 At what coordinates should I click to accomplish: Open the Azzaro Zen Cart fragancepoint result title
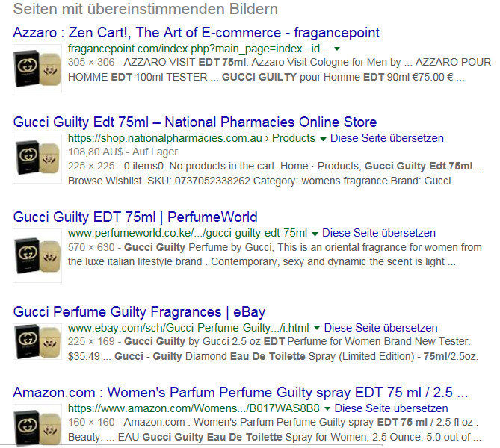click(x=196, y=33)
